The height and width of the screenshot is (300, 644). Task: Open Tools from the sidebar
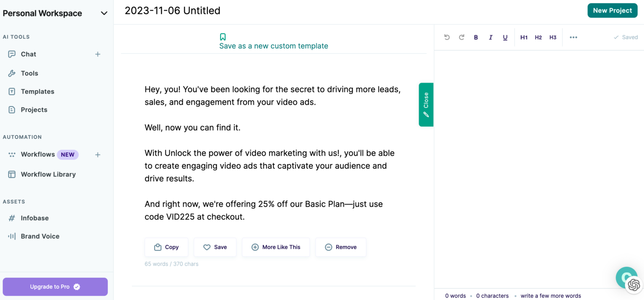pyautogui.click(x=29, y=73)
